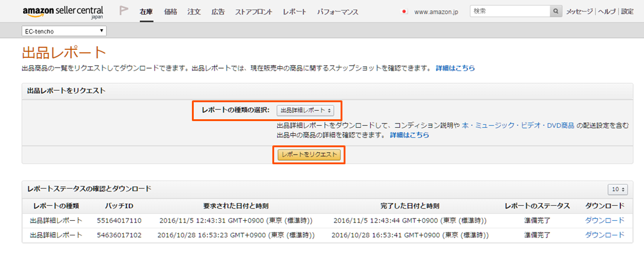Open the ストアフロント menu

(253, 12)
